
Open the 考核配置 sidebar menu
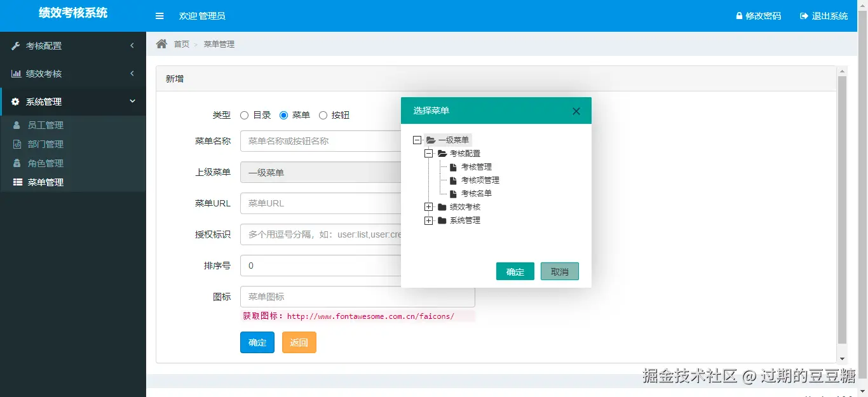coord(73,46)
